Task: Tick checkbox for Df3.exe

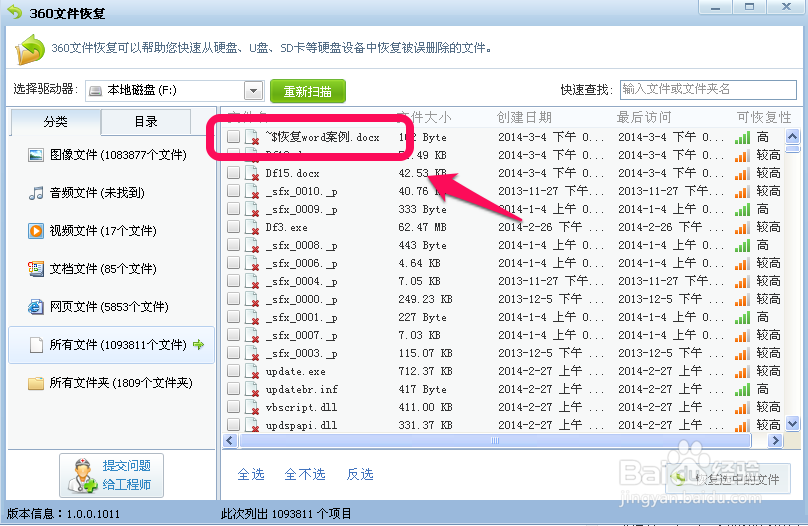Action: [233, 227]
